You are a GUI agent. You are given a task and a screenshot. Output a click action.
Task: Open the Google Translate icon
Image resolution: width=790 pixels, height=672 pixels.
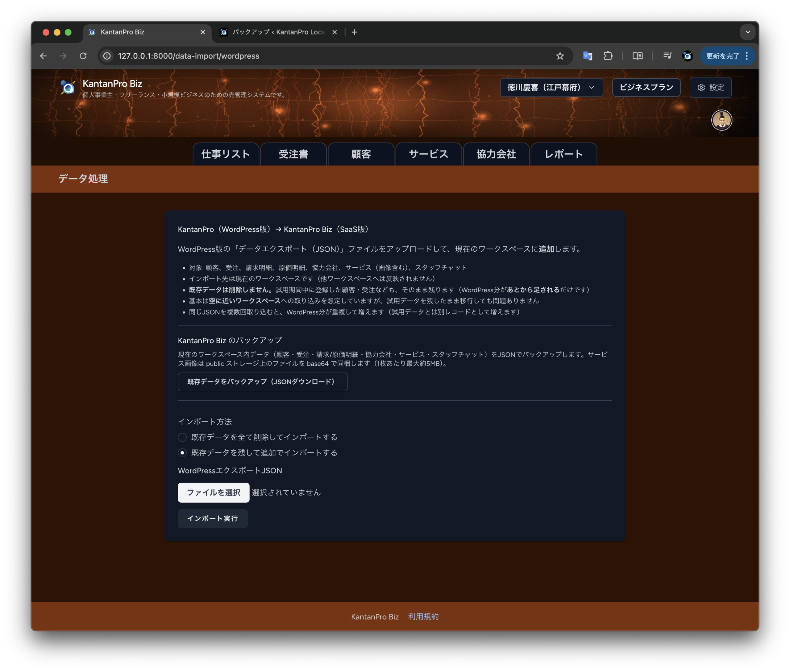pyautogui.click(x=587, y=56)
